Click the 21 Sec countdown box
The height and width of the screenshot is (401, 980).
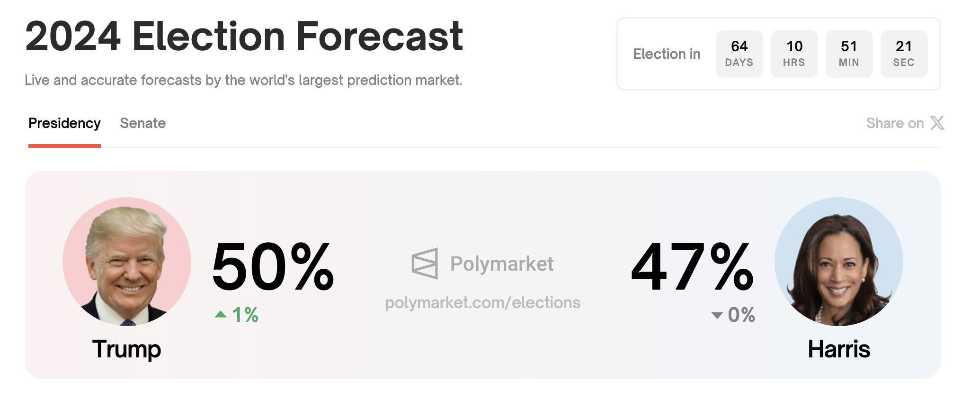(904, 54)
